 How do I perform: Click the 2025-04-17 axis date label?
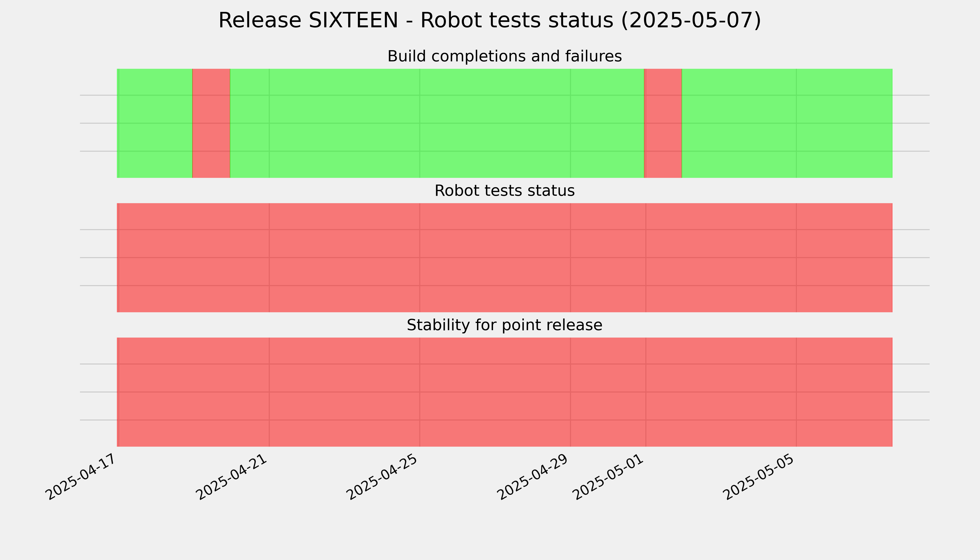point(81,477)
